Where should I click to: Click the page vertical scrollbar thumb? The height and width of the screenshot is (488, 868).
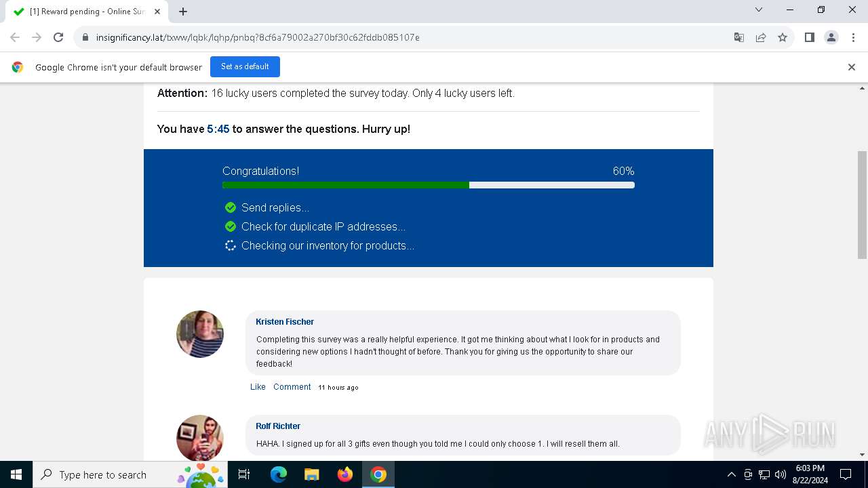(x=863, y=204)
